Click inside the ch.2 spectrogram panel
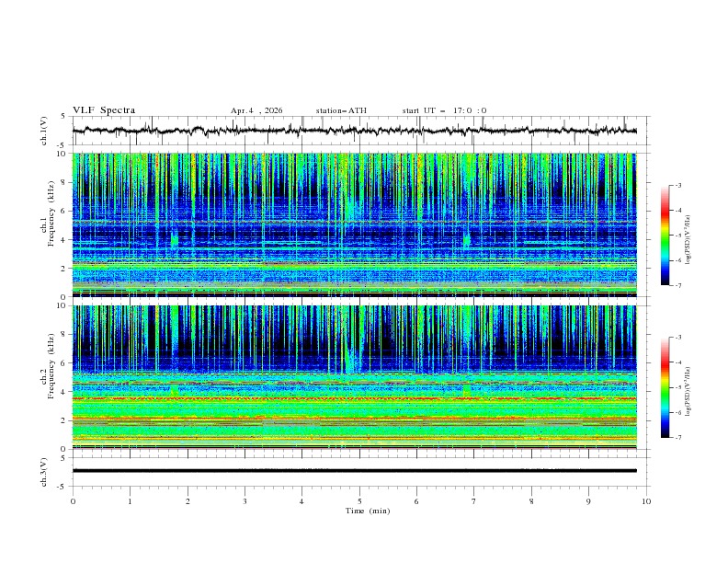 pos(354,377)
